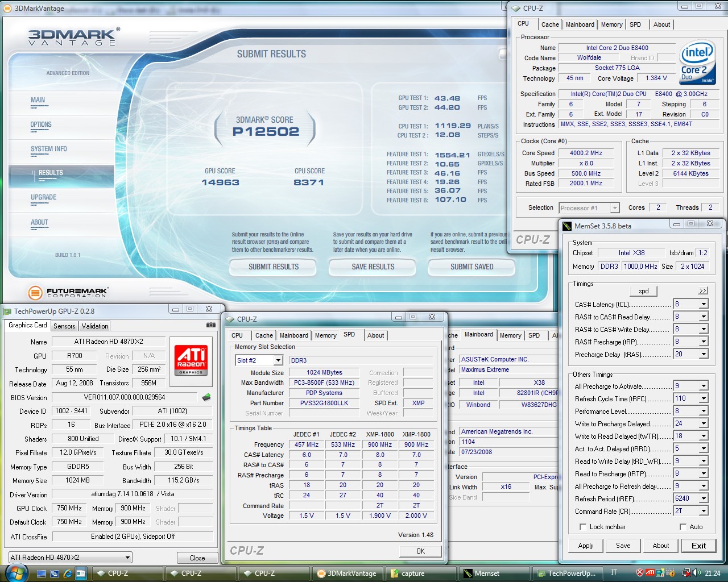
Task: Open About tab in top CPU-Z window
Action: point(661,24)
